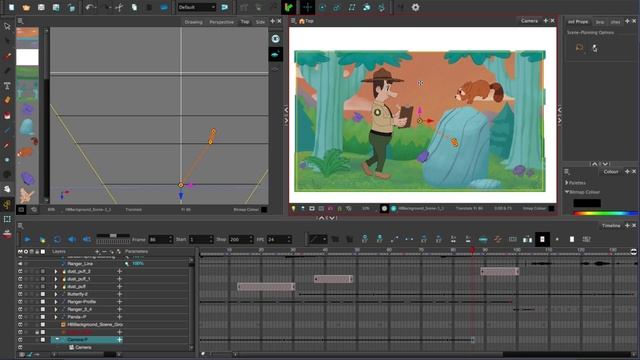Image resolution: width=640 pixels, height=360 pixels.
Task: Expand the dust_puff_2 layer
Action: pos(56,271)
